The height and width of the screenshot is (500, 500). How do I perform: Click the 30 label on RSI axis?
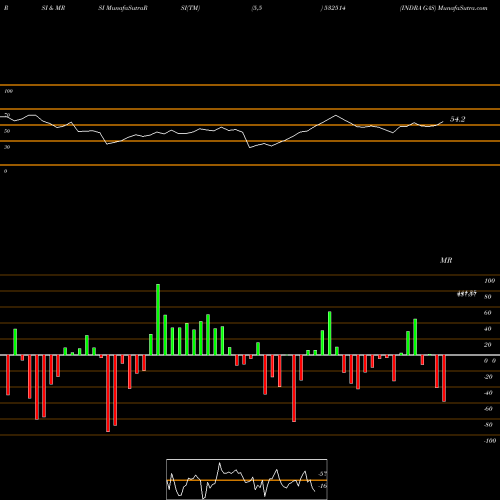coord(7,147)
